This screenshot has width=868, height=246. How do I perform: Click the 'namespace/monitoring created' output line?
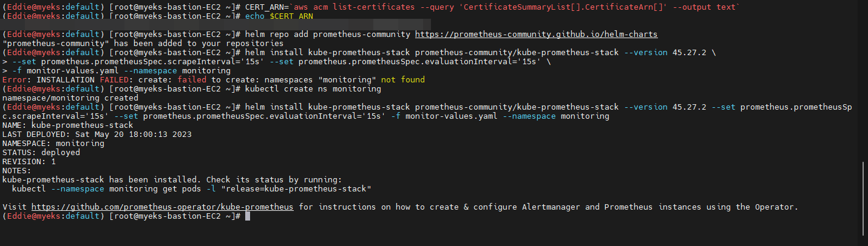(x=70, y=98)
